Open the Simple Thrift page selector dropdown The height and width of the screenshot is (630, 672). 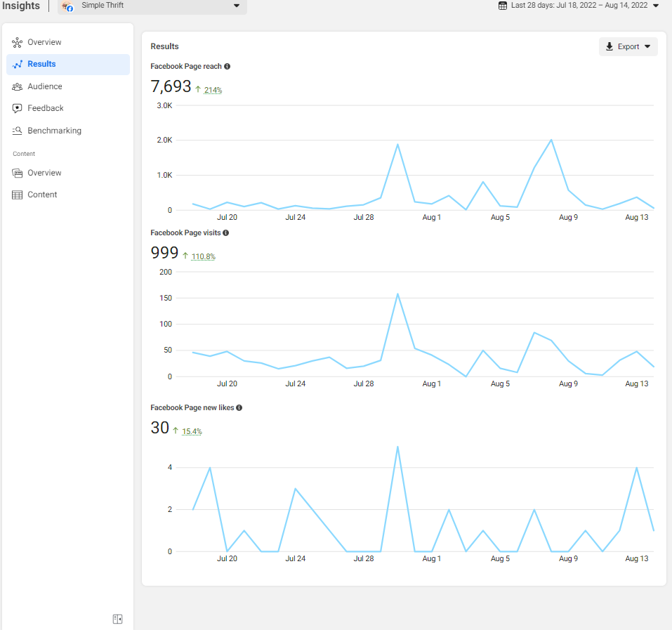pos(152,6)
